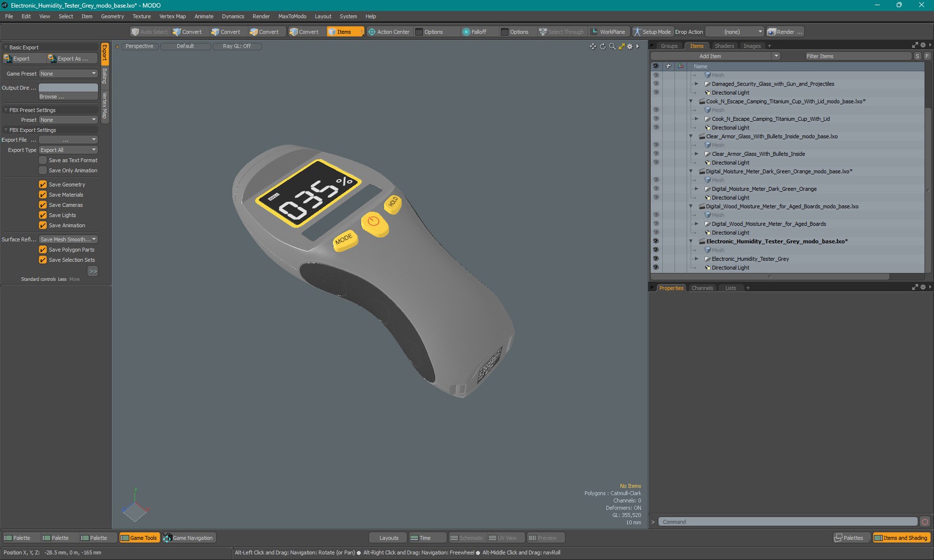The height and width of the screenshot is (560, 934).
Task: Select the Cook_N_Escape_Camping_Titanium_Cup_With_Lid item
Action: click(771, 119)
